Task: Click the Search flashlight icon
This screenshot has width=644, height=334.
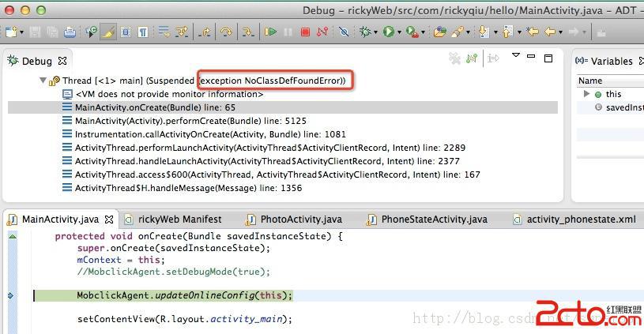Action: (458, 32)
